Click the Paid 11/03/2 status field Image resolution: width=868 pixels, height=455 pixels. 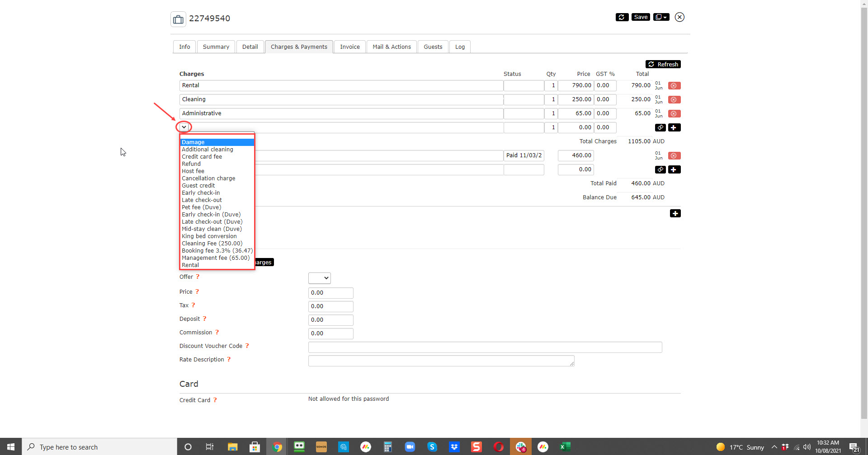[524, 156]
